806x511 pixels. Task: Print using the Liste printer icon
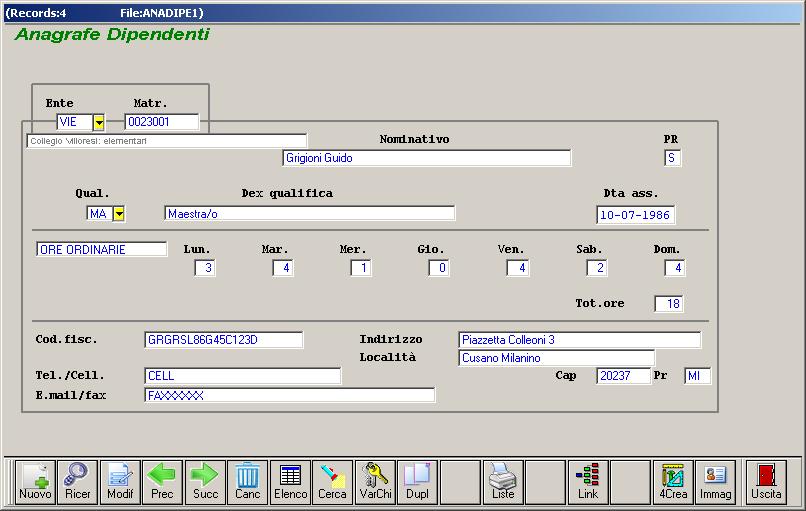(503, 481)
